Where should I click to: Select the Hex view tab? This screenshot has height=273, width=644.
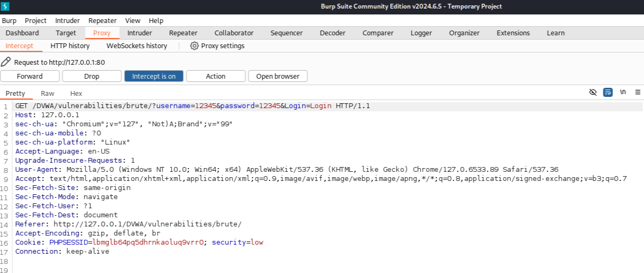[76, 93]
